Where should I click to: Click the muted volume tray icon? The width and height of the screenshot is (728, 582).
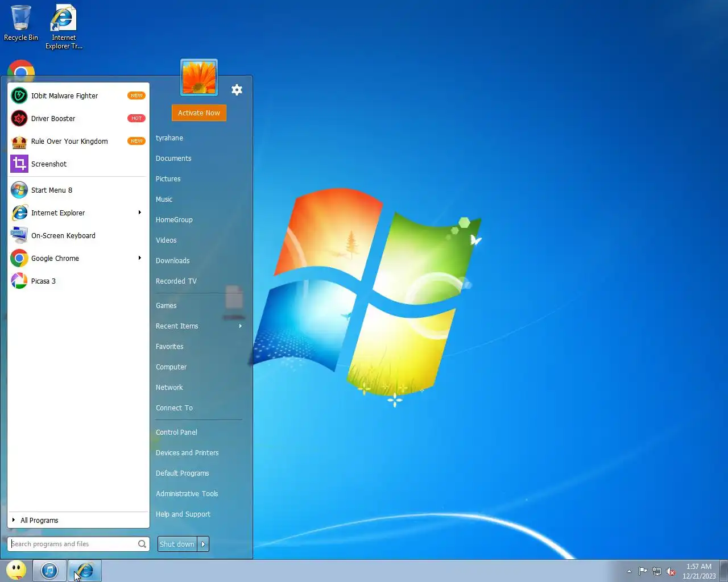click(671, 571)
